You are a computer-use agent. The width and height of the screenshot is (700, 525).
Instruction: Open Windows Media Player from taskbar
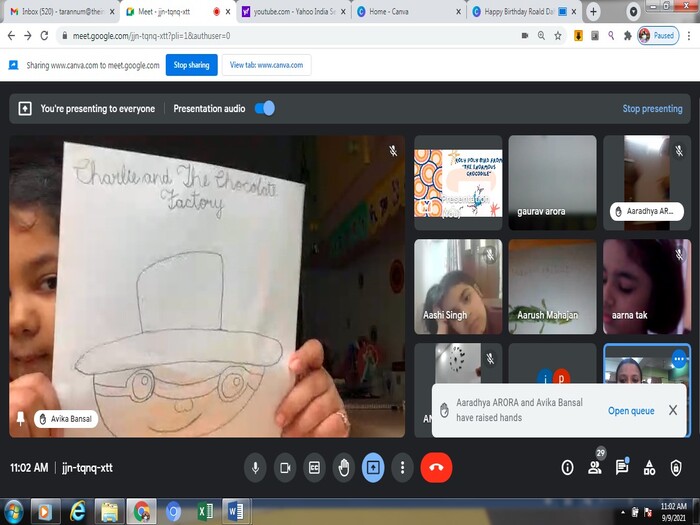click(x=45, y=512)
